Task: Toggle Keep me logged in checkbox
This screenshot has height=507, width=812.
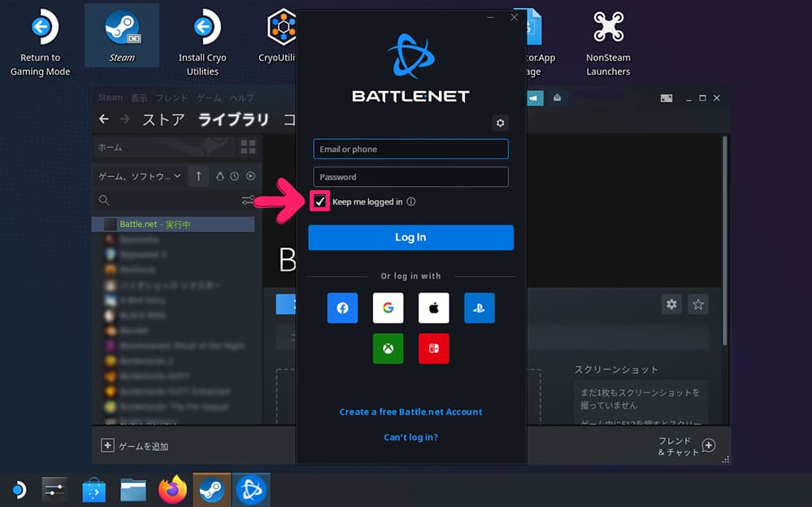Action: 319,201
